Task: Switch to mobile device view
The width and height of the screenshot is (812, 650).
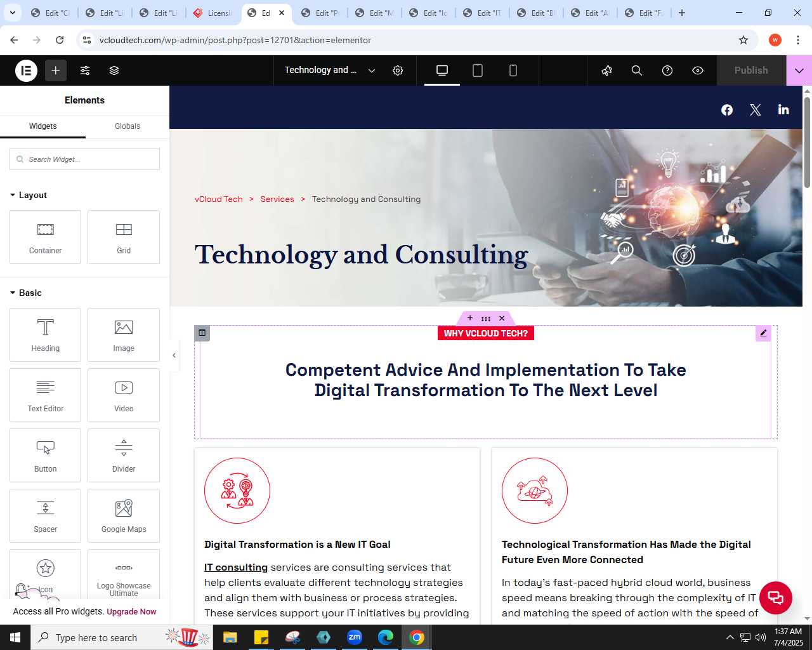Action: tap(513, 70)
